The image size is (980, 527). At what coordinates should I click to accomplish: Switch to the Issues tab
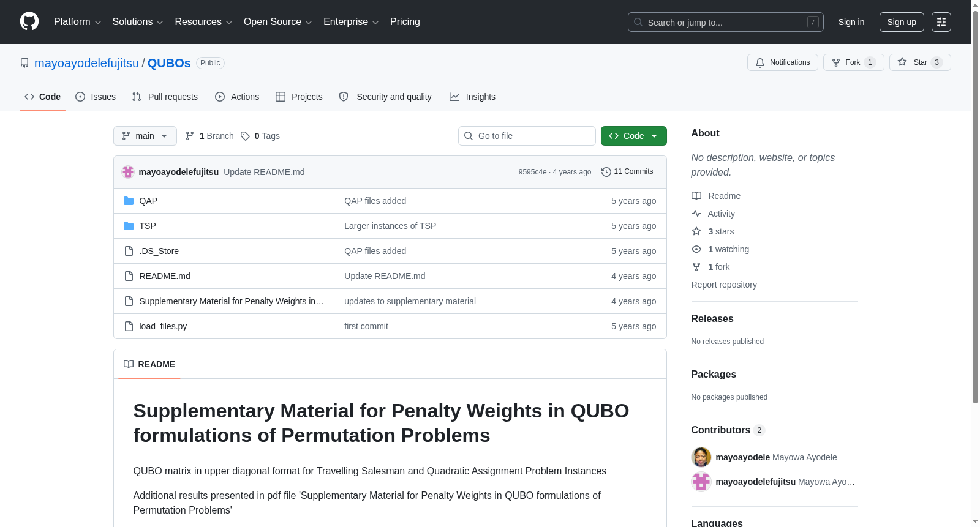point(96,97)
